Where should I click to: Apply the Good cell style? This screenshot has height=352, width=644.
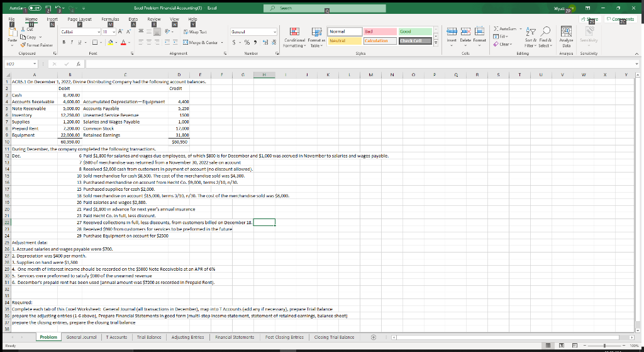point(415,31)
